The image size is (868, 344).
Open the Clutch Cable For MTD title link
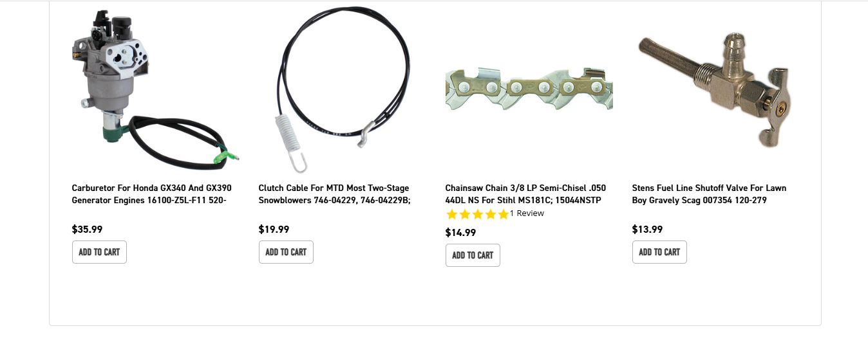pyautogui.click(x=335, y=194)
